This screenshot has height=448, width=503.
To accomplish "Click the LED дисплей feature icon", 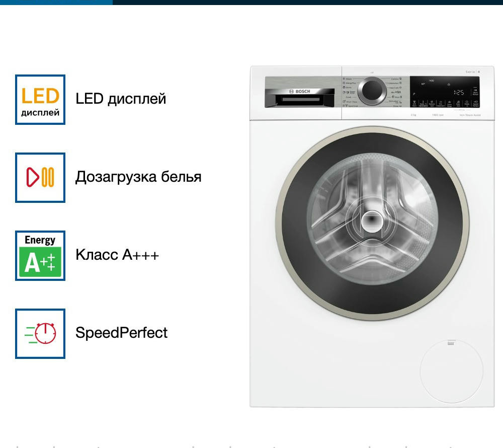I will tap(40, 100).
